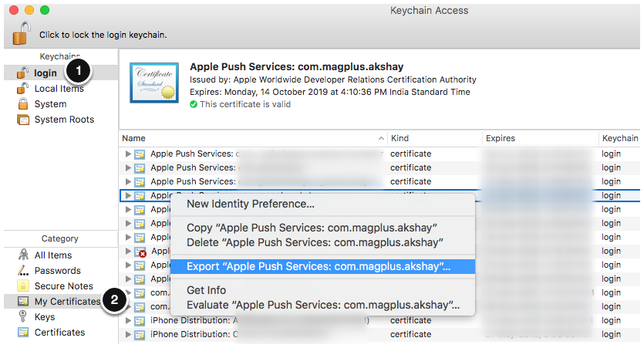Image resolution: width=644 pixels, height=348 pixels.
Task: Show the Certificates category
Action: pyautogui.click(x=61, y=333)
